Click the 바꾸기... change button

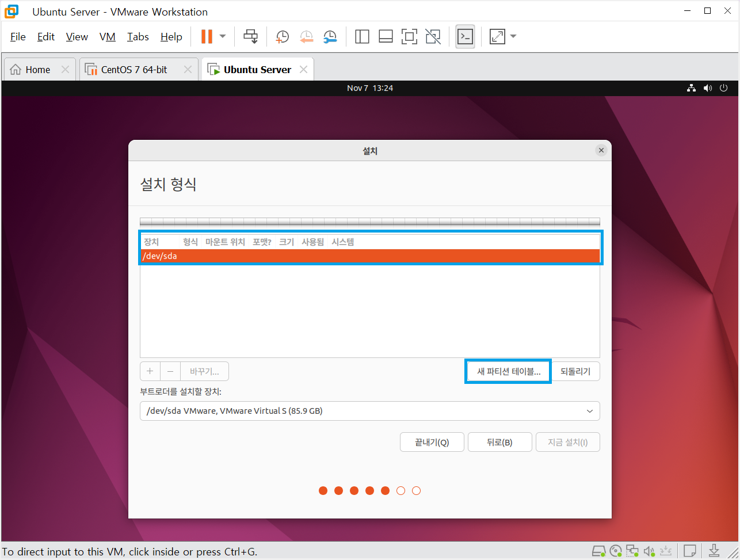[204, 371]
